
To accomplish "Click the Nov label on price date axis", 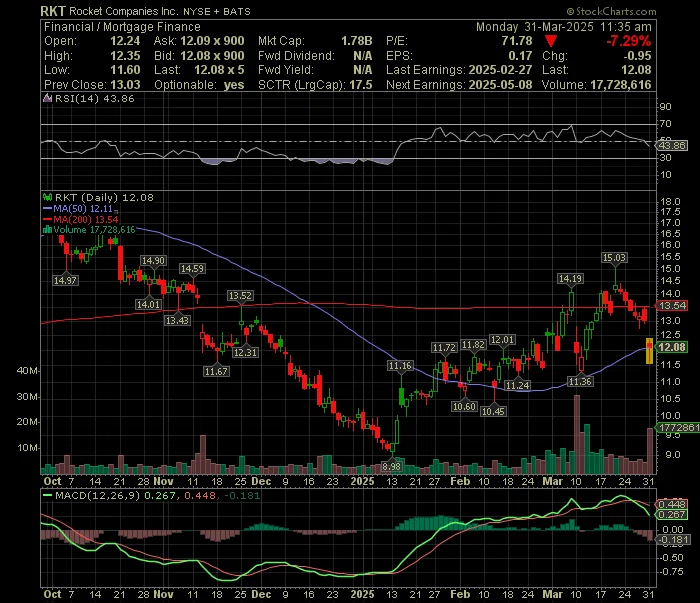I will pyautogui.click(x=163, y=482).
